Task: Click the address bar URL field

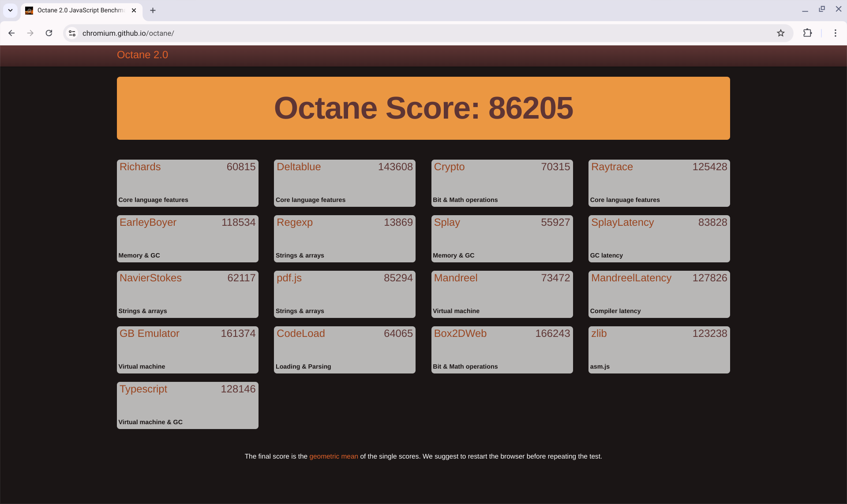Action: pyautogui.click(x=397, y=33)
